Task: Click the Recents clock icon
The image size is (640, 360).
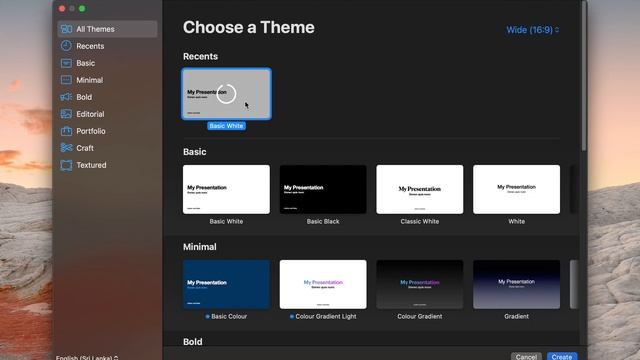Action: point(66,46)
